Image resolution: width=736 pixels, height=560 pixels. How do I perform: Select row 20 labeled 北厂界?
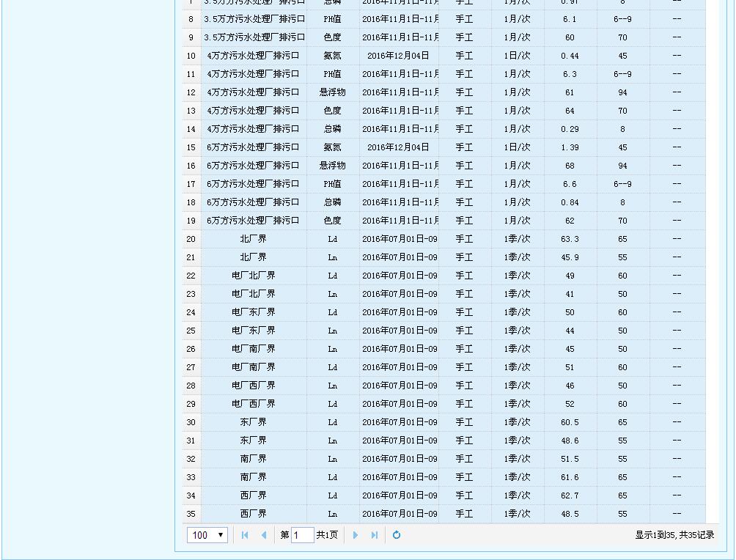[253, 239]
